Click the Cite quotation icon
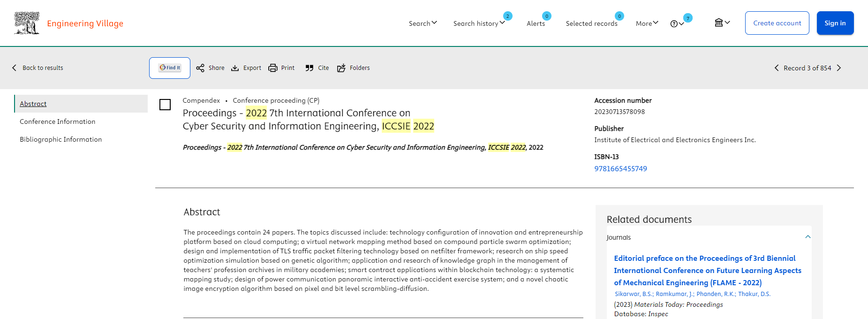Image resolution: width=868 pixels, height=319 pixels. click(309, 68)
